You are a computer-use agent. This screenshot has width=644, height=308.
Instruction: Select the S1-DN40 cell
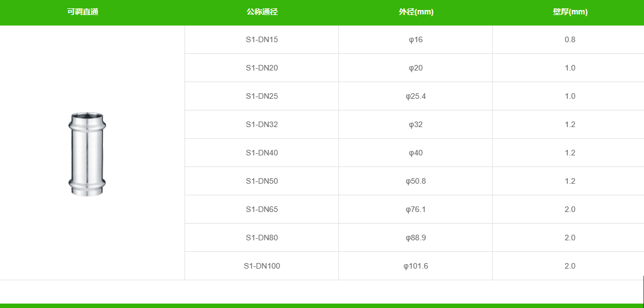(x=262, y=153)
